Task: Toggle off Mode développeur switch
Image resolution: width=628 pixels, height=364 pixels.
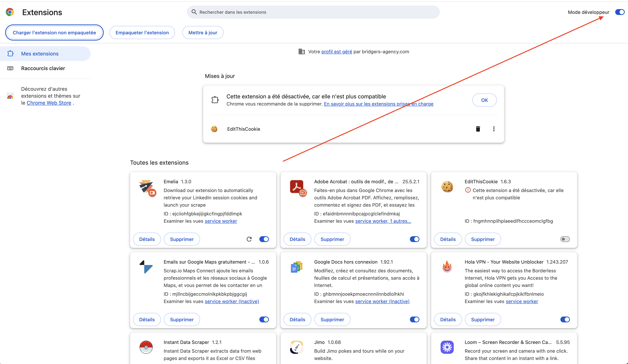Action: tap(620, 12)
